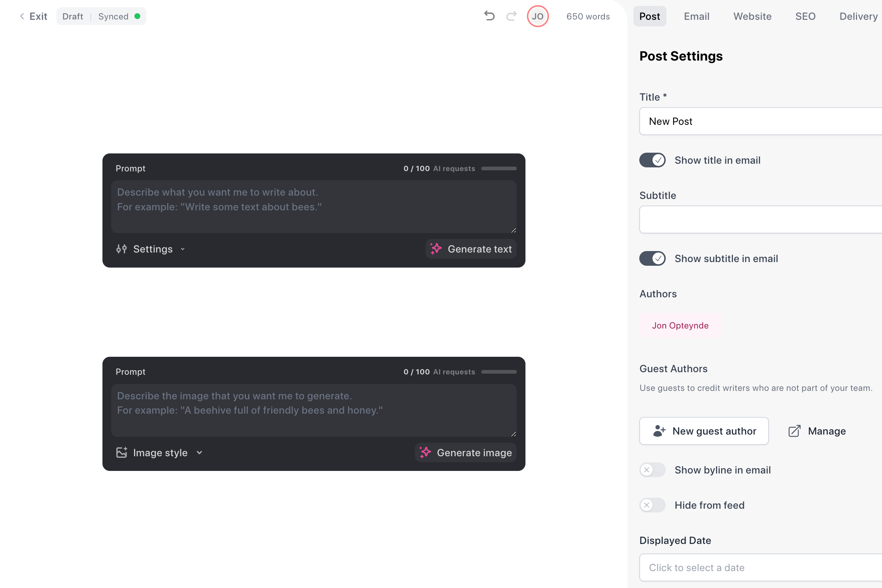
Task: Switch to the Email tab
Action: pyautogui.click(x=696, y=16)
